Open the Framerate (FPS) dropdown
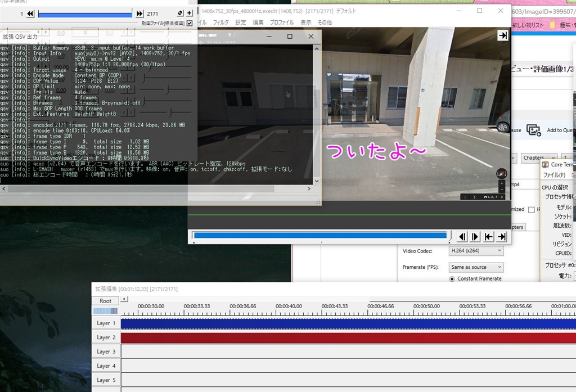Viewport: 576px width, 392px height. click(476, 267)
